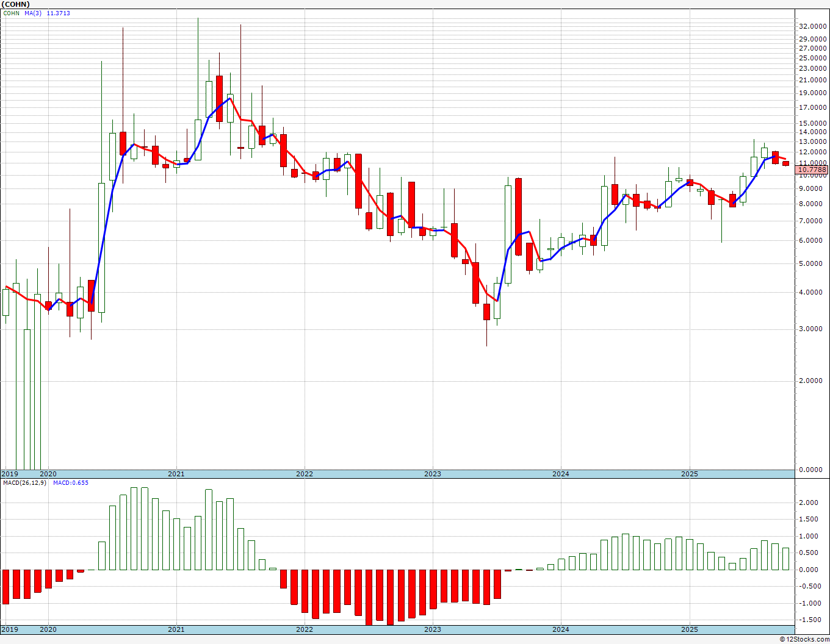Select the 32.0000 price axis label

[813, 26]
